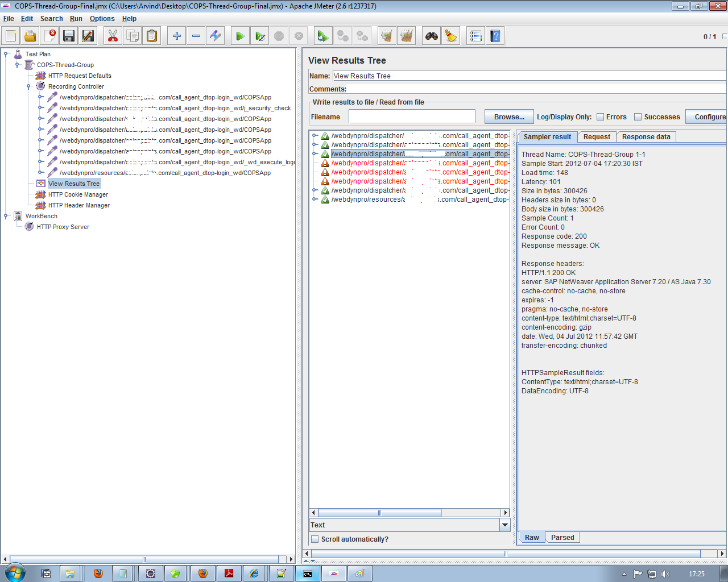This screenshot has height=582, width=728.
Task: Click the Paste clipboard icon
Action: click(152, 36)
